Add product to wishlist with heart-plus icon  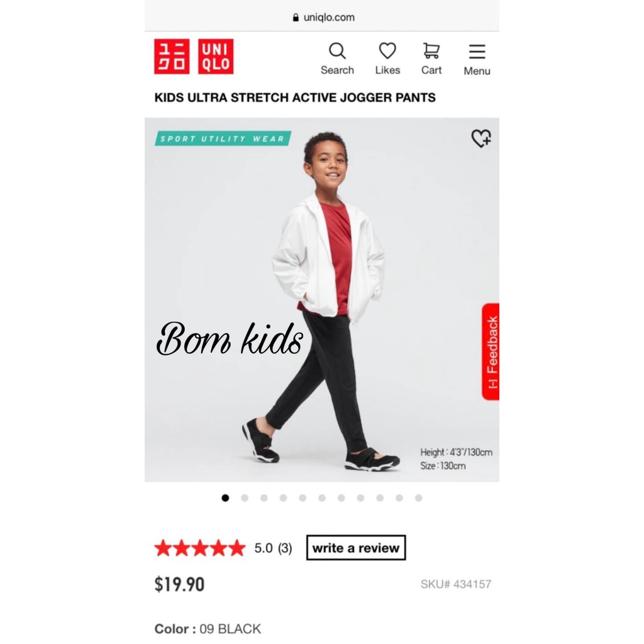tap(481, 138)
